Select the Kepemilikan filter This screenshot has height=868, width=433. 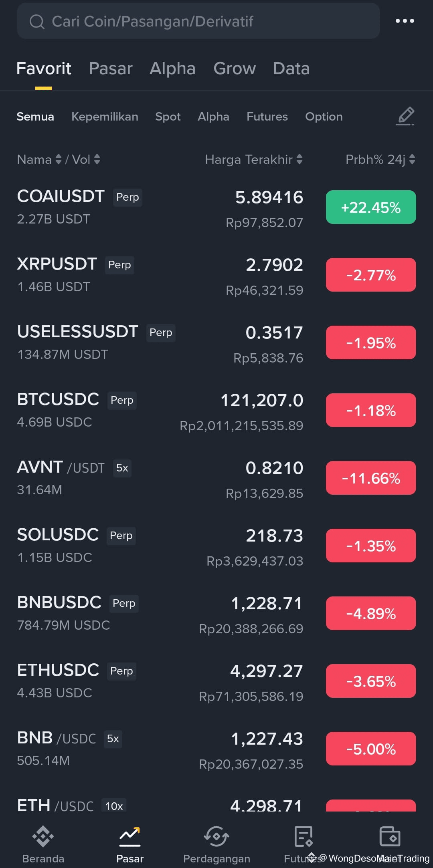(105, 117)
